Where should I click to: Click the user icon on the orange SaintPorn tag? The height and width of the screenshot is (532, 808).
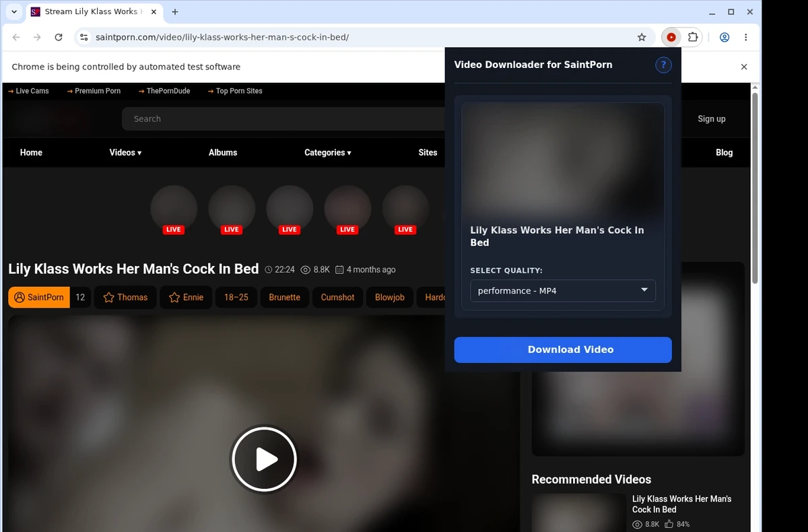coord(19,297)
